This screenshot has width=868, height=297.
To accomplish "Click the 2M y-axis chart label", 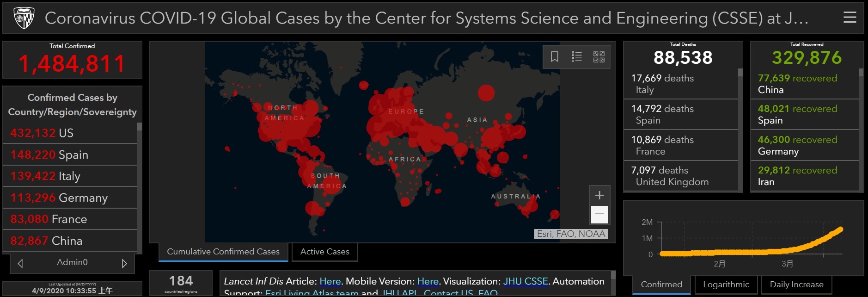I will click(x=647, y=222).
